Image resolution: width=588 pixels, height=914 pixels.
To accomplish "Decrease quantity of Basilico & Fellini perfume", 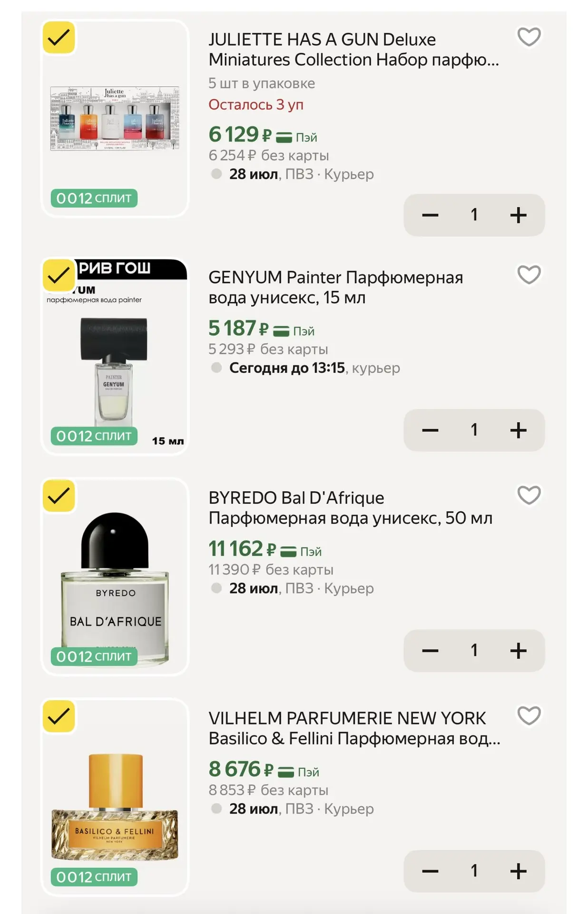I will 430,871.
